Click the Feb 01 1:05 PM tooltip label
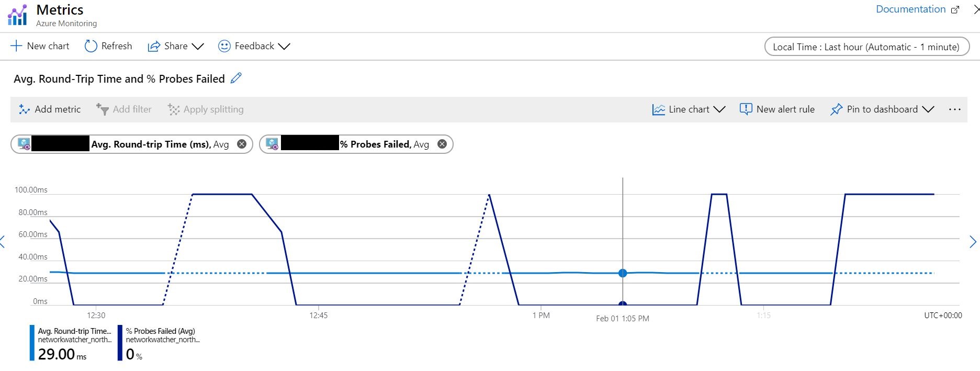 click(x=623, y=318)
